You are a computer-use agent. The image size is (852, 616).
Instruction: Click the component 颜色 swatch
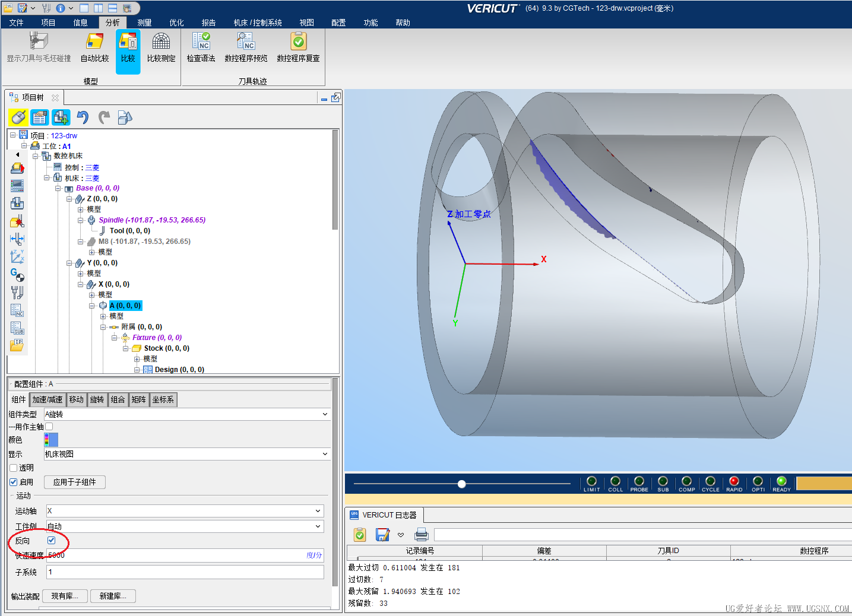pyautogui.click(x=51, y=440)
